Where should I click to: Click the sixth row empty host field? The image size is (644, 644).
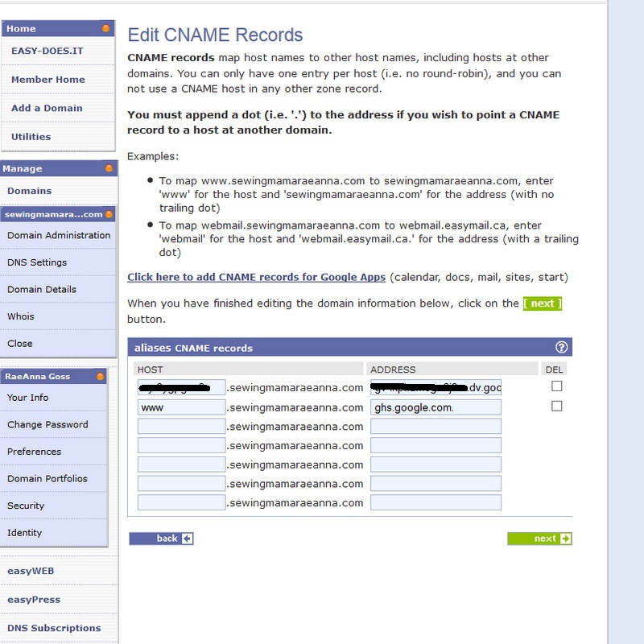[x=182, y=484]
